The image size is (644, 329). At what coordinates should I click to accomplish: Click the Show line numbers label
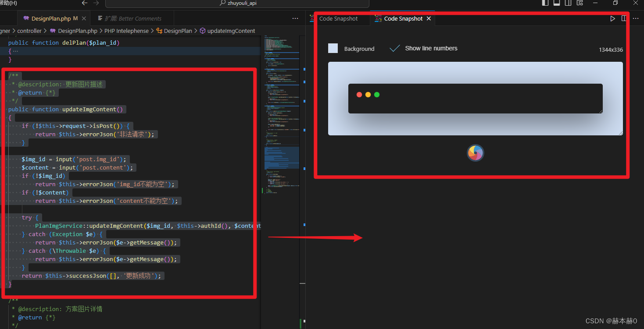(431, 48)
